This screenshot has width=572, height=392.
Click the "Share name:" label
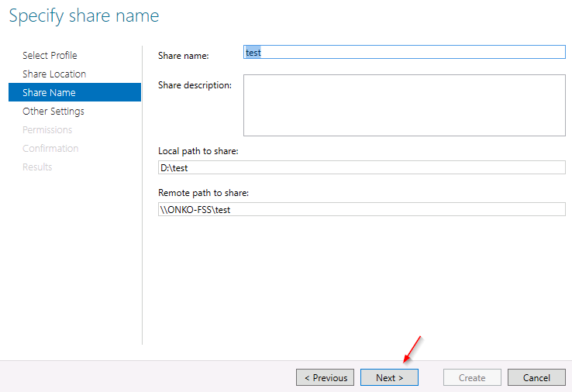(184, 56)
